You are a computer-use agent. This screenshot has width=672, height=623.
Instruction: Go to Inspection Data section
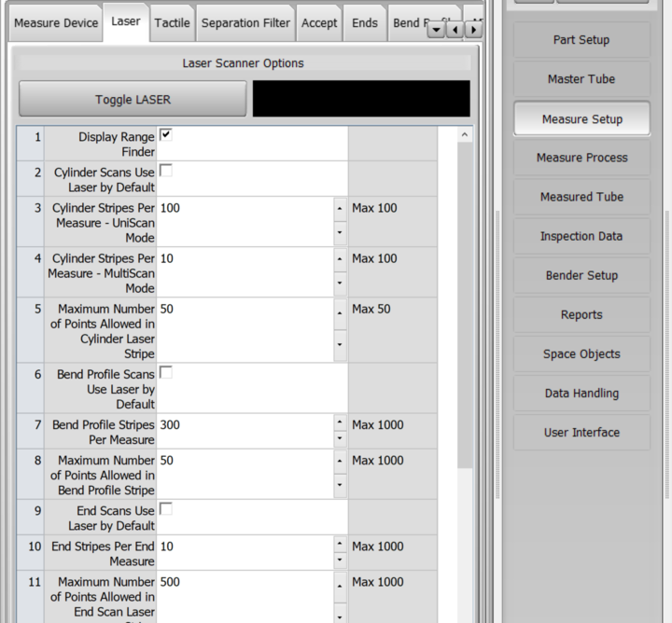tap(581, 237)
